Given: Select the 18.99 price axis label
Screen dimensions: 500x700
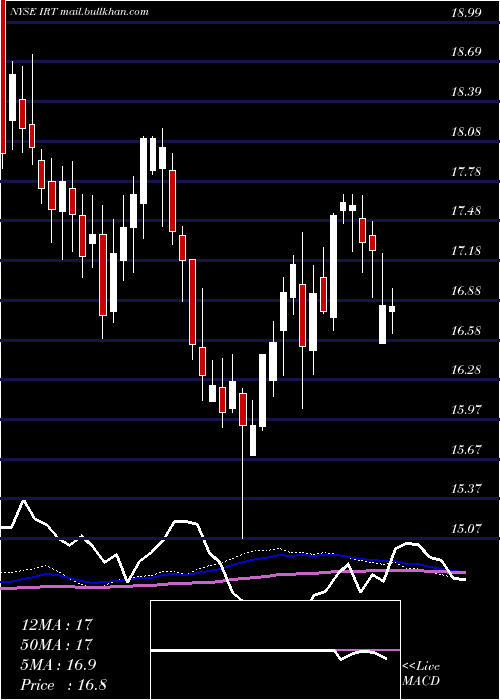Looking at the screenshot, I should tap(466, 12).
